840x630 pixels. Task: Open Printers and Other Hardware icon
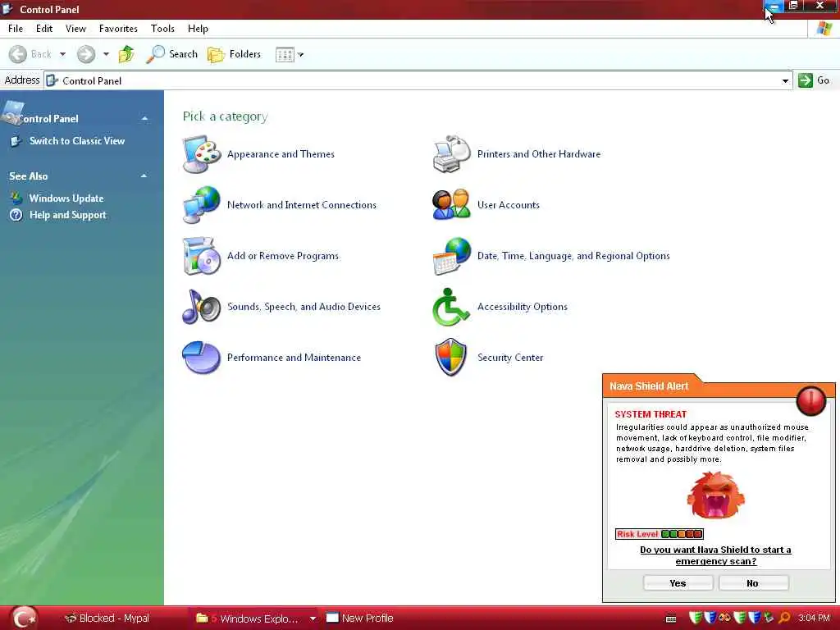tap(452, 154)
